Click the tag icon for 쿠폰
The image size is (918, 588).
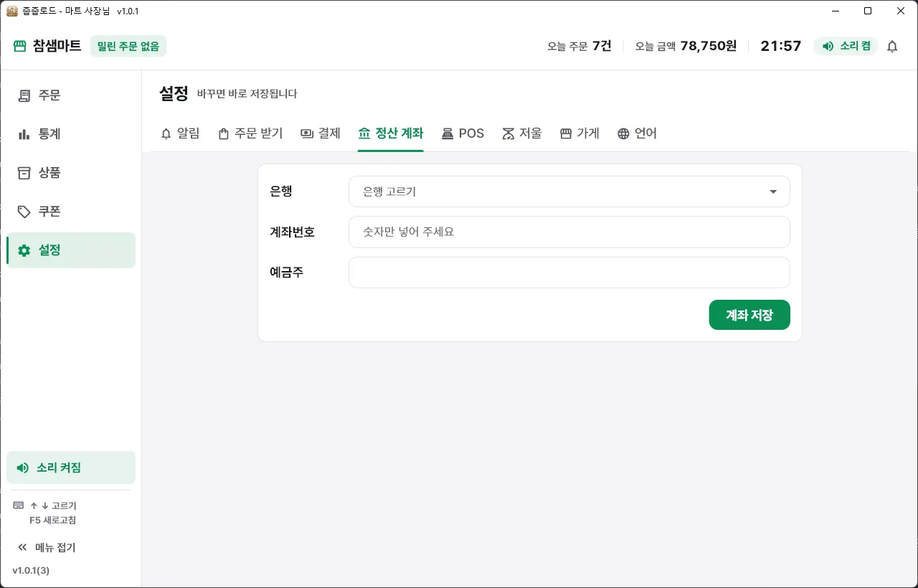click(x=24, y=212)
